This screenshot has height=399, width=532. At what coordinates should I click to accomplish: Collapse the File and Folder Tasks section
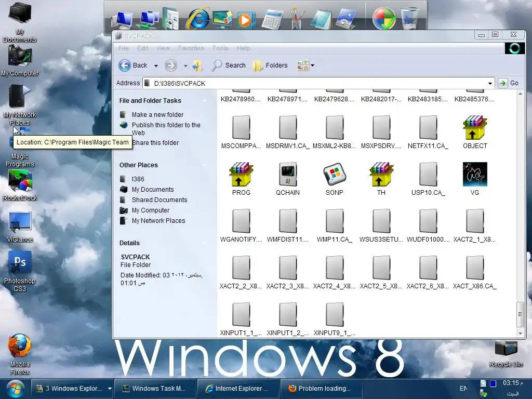pos(204,100)
